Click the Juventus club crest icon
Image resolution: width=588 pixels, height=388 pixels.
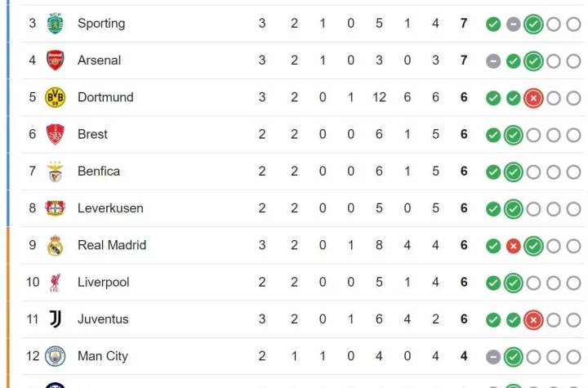(x=55, y=319)
